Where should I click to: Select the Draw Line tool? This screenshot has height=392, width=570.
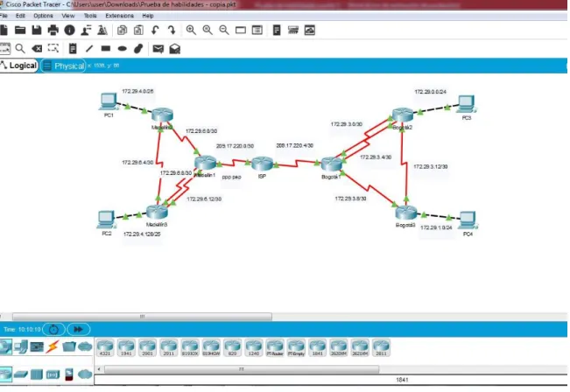tap(89, 48)
